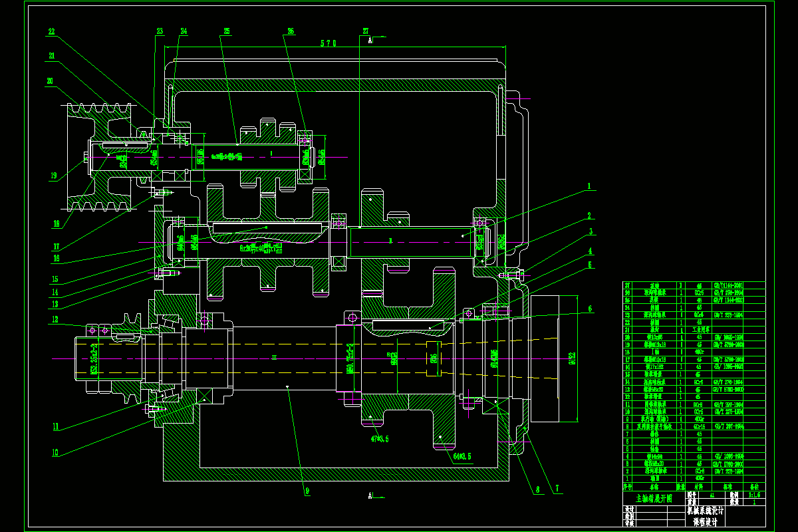The width and height of the screenshot is (798, 532).
Task: Click callout number 26 above the housing
Action: click(291, 31)
